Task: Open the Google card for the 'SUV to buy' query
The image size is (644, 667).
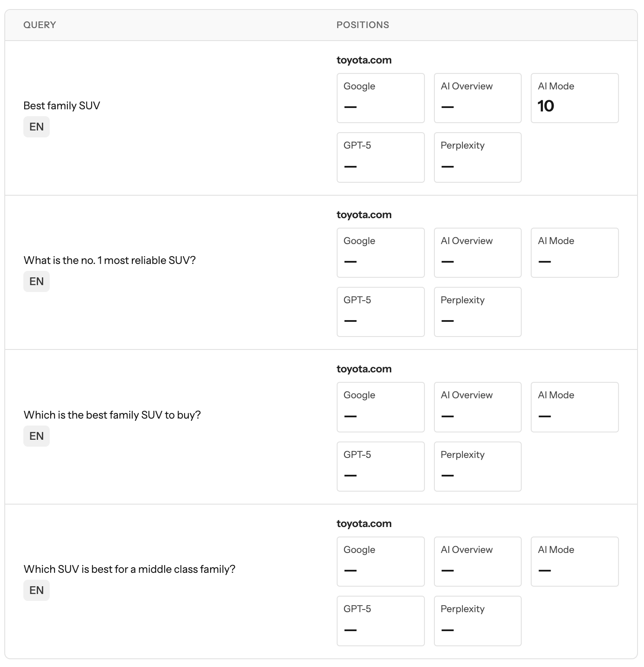Action: 380,407
